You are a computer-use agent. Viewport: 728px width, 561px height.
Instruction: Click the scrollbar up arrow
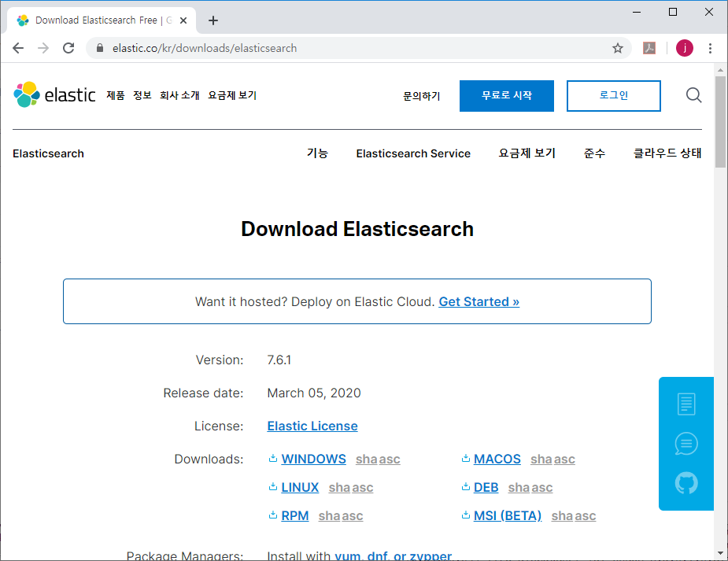[721, 70]
